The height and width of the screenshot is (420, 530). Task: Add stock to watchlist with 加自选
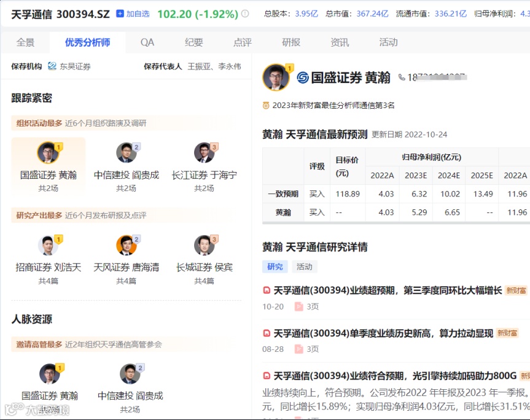tap(133, 14)
